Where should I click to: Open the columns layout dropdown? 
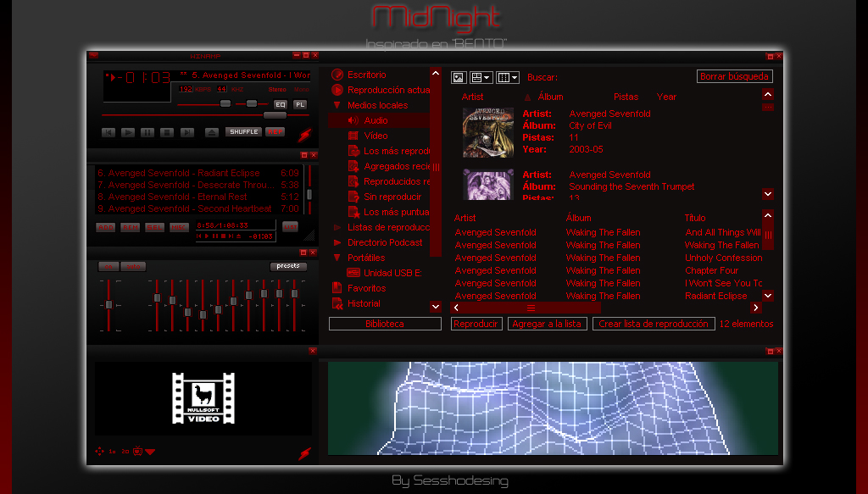click(x=507, y=77)
